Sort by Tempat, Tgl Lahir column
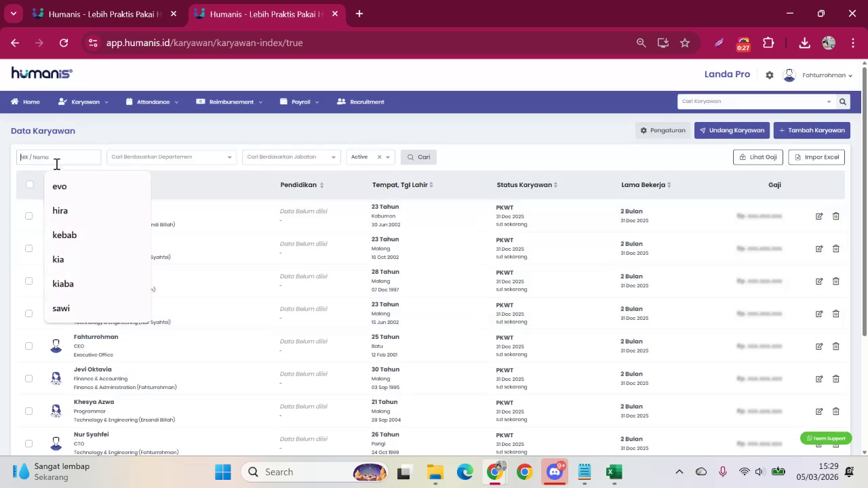The image size is (868, 488). tap(431, 185)
